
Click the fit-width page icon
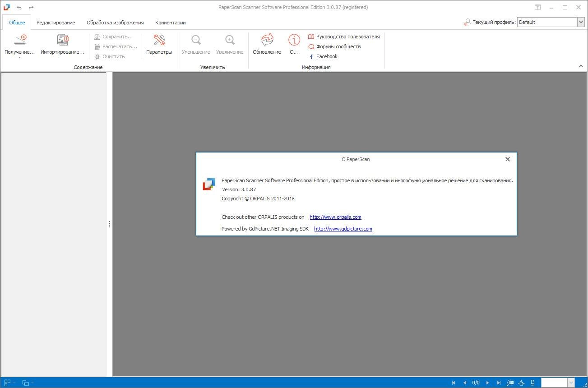coord(532,383)
